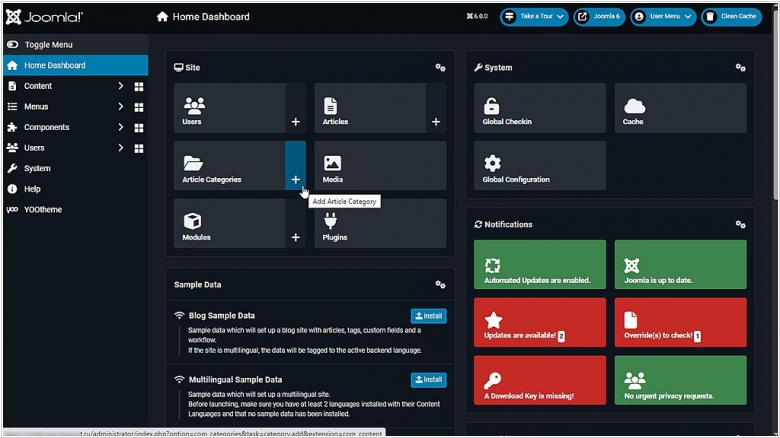Open the Media tile
The height and width of the screenshot is (438, 780).
(380, 166)
